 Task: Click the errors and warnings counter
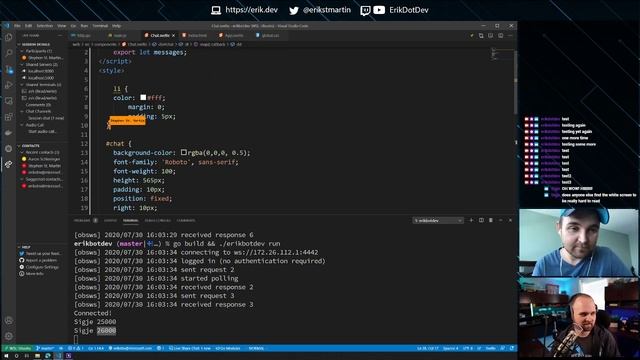tap(76, 348)
